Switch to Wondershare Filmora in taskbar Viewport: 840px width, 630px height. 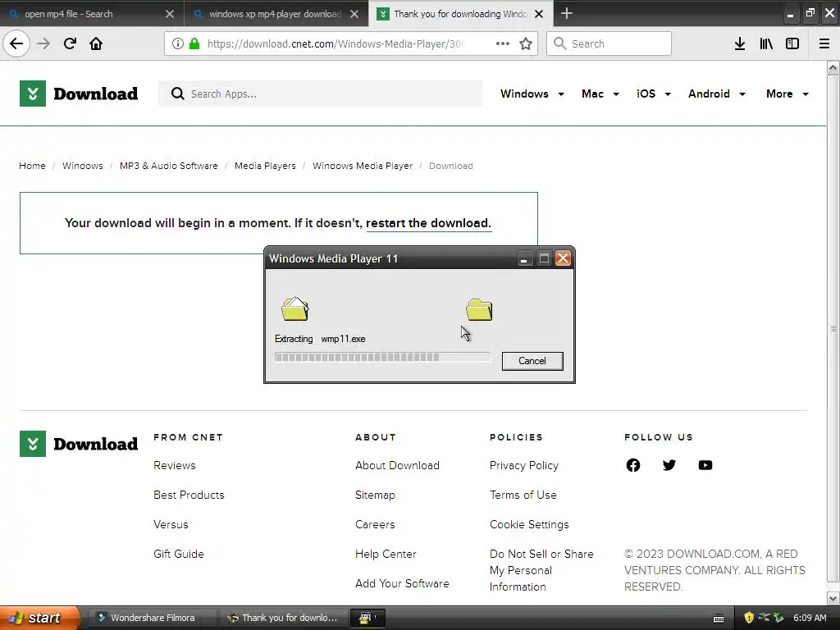pyautogui.click(x=151, y=618)
